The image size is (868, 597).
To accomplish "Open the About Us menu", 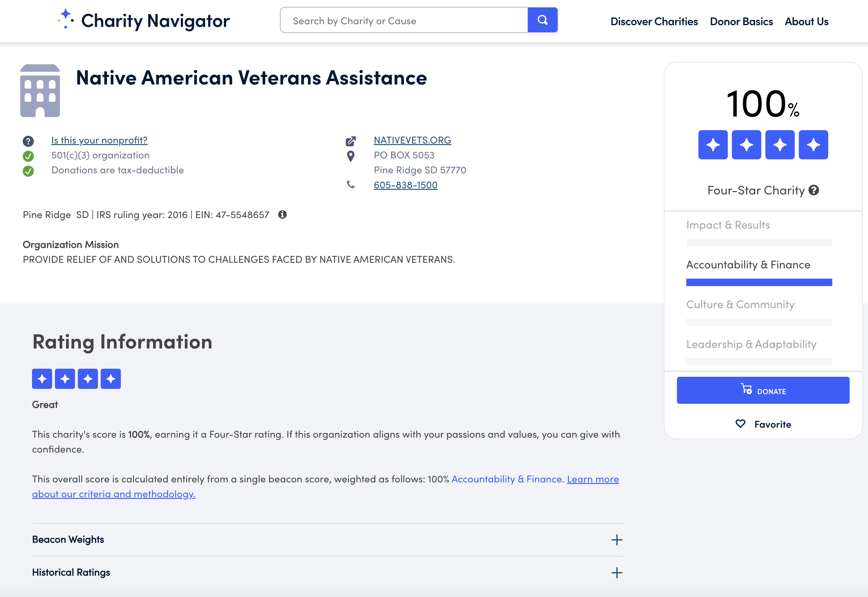I will click(x=806, y=21).
